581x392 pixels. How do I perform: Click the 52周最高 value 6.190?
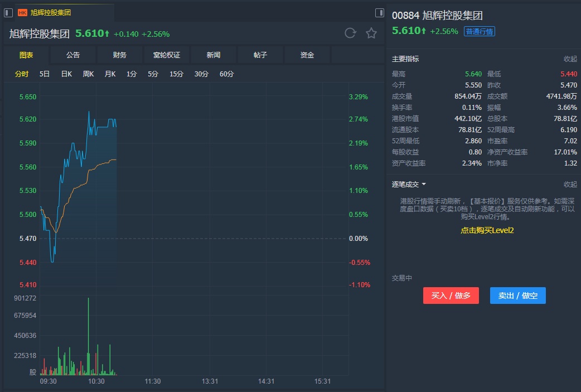(569, 130)
